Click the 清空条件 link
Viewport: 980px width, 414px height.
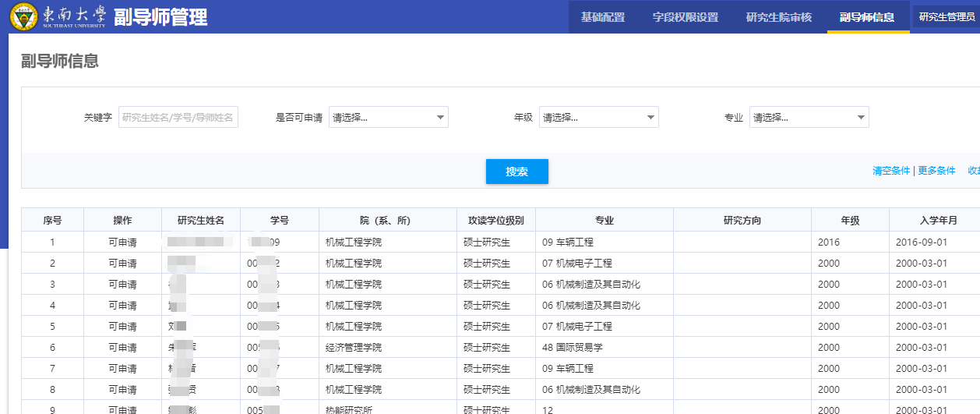(890, 171)
